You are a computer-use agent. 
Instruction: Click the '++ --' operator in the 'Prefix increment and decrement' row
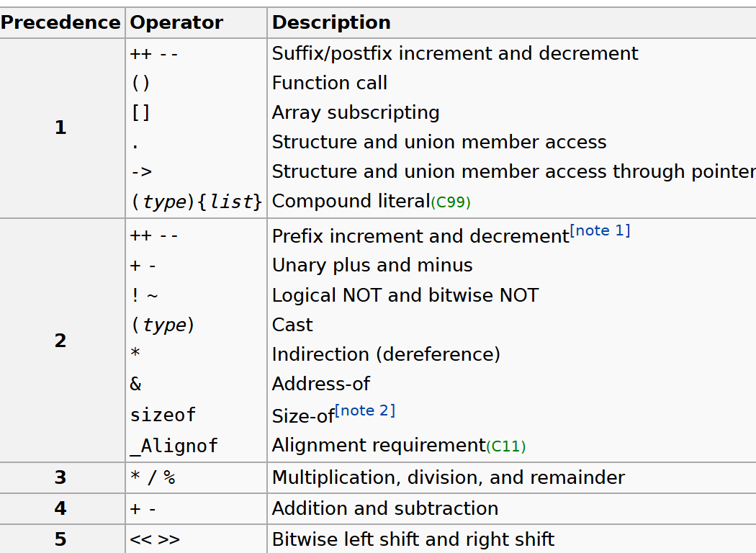(x=154, y=235)
